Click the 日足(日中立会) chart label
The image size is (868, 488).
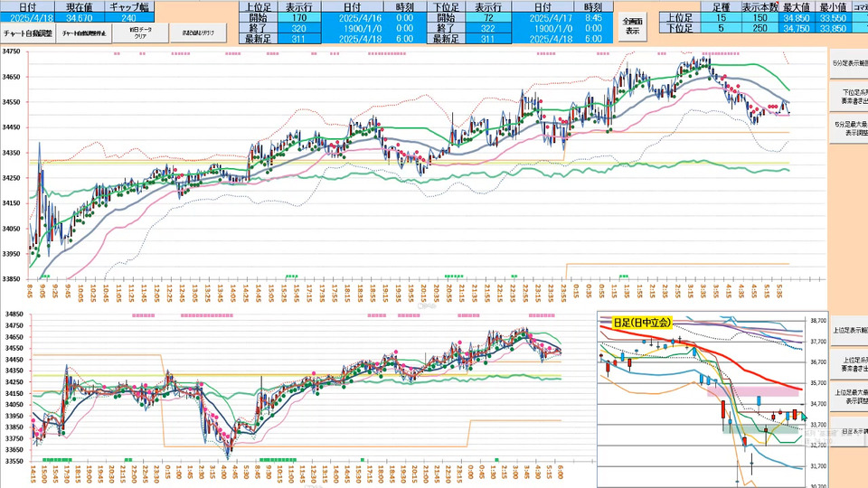(x=642, y=323)
